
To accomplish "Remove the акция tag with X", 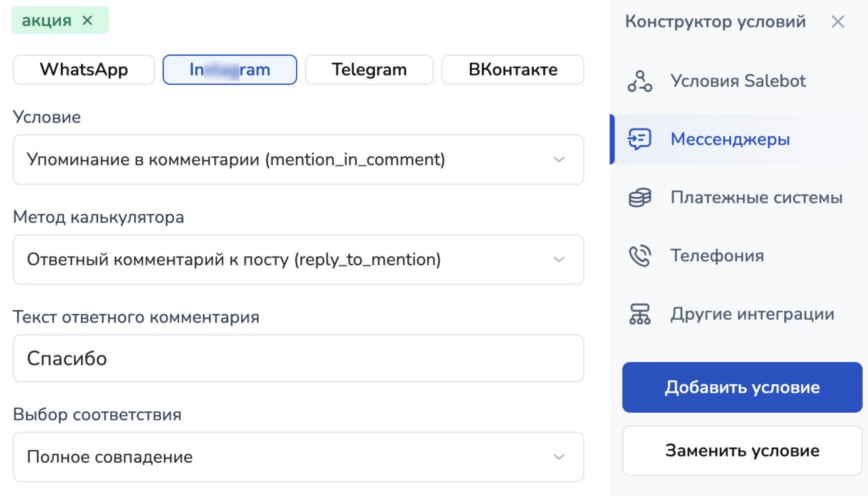I will pos(87,21).
